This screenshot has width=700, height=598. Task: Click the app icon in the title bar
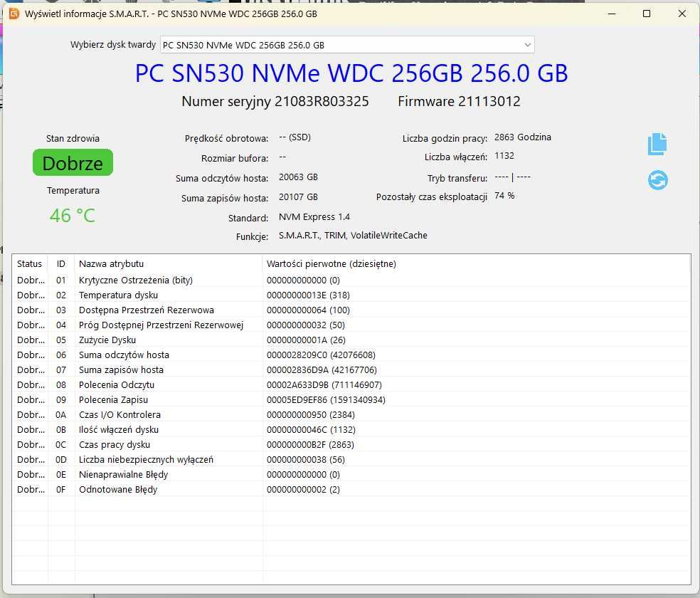pos(14,14)
